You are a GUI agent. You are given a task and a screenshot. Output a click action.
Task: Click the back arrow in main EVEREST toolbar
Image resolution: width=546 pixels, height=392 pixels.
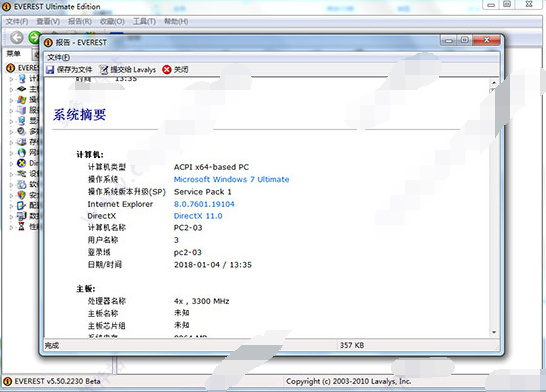click(x=17, y=37)
